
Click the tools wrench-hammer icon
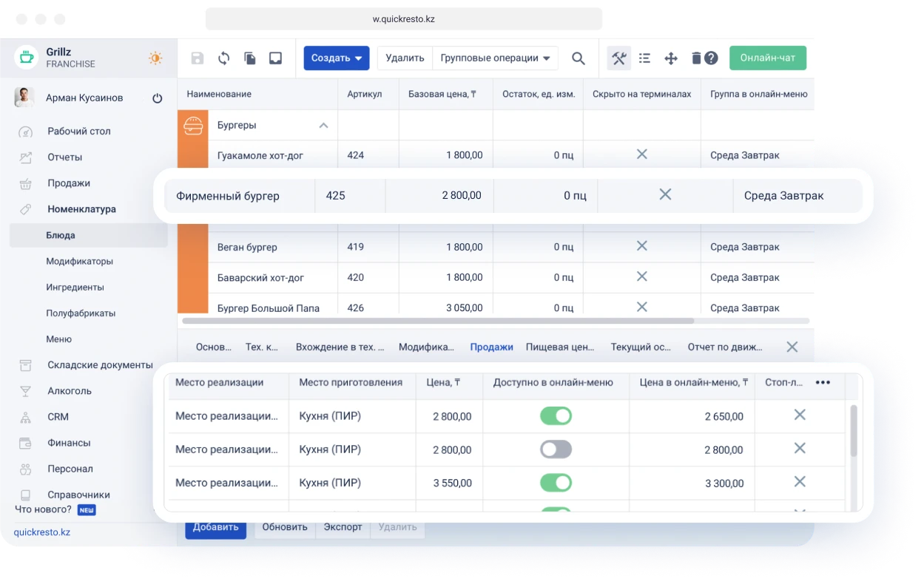pos(619,58)
